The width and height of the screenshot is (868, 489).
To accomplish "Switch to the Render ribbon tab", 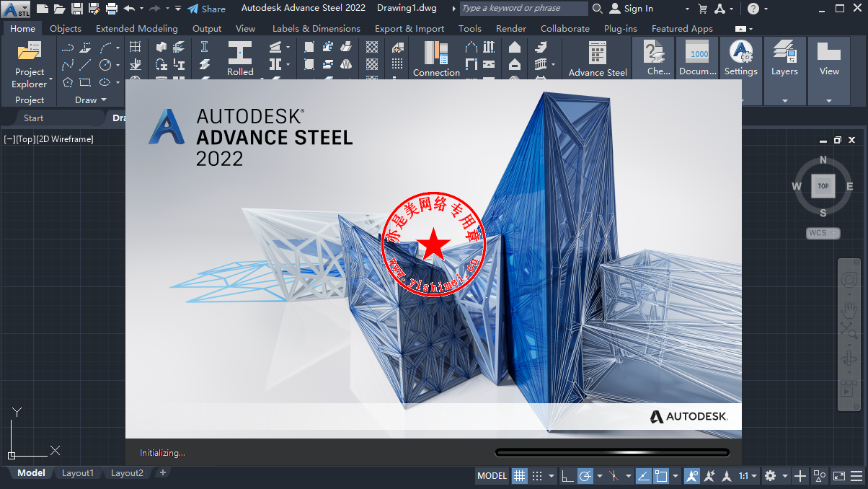I will tap(511, 29).
